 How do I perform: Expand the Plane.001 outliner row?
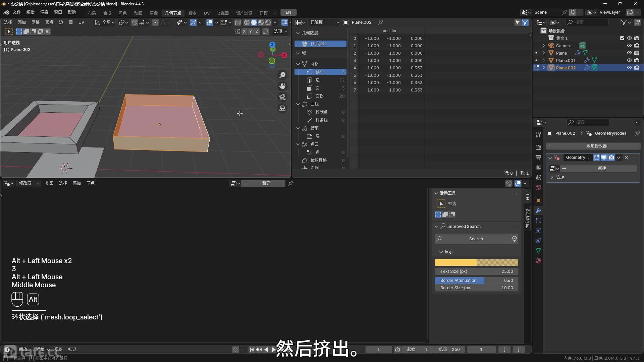click(544, 60)
